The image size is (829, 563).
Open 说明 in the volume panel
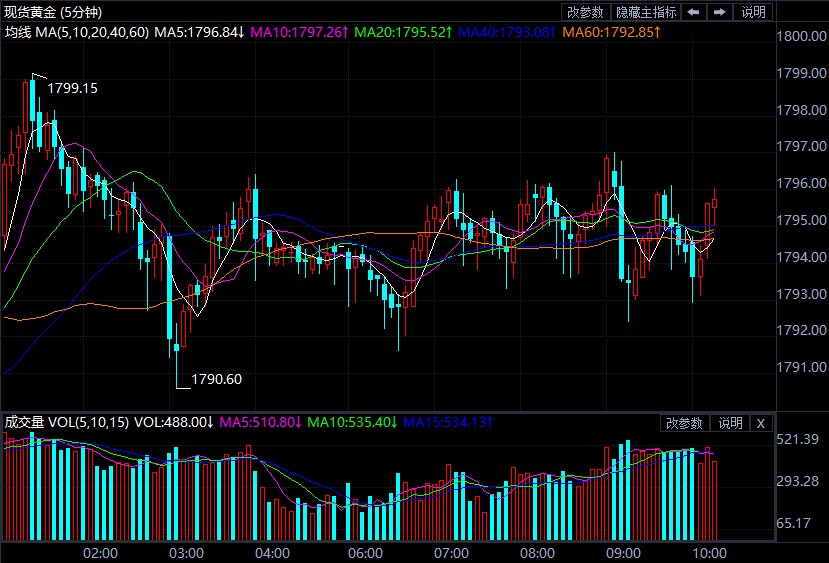coord(730,423)
